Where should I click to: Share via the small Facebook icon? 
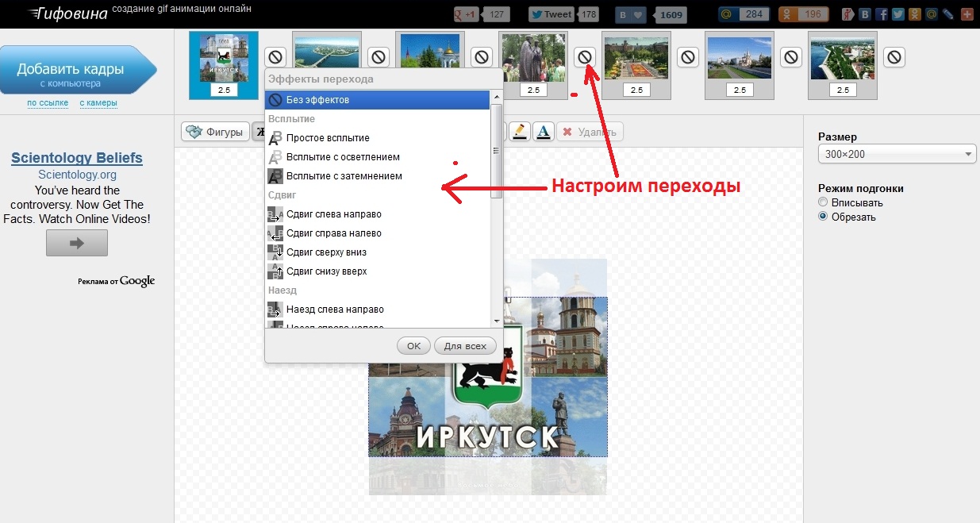pyautogui.click(x=881, y=14)
